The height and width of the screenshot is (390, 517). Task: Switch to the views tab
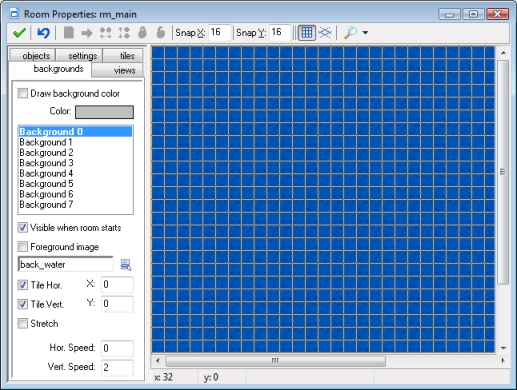tap(117, 70)
